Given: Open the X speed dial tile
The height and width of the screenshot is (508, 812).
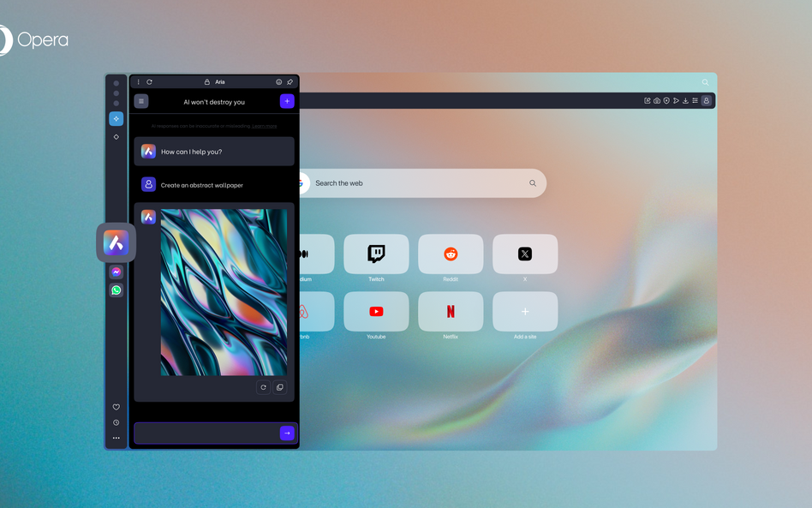Looking at the screenshot, I should pyautogui.click(x=525, y=254).
